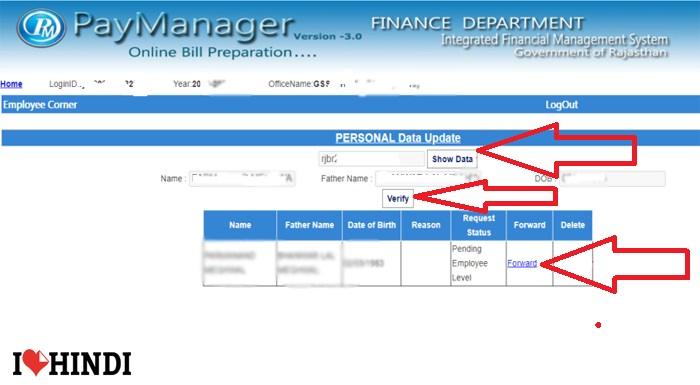Screen dimensions: 700x385
Task: Focus the employee ID field containing rjbr
Action: (x=371, y=159)
